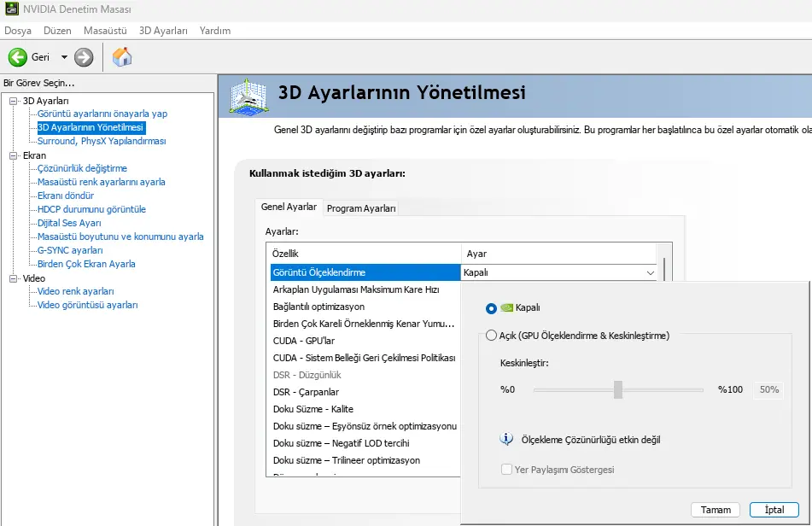Screen dimensions: 812x526
Task: Click the İptal button
Action: point(774,510)
